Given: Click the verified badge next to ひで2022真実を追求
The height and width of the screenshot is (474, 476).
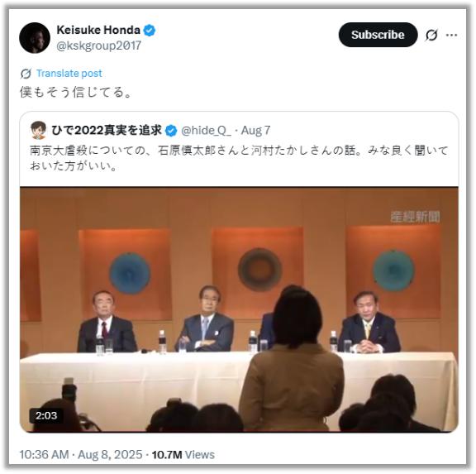Looking at the screenshot, I should [x=171, y=131].
